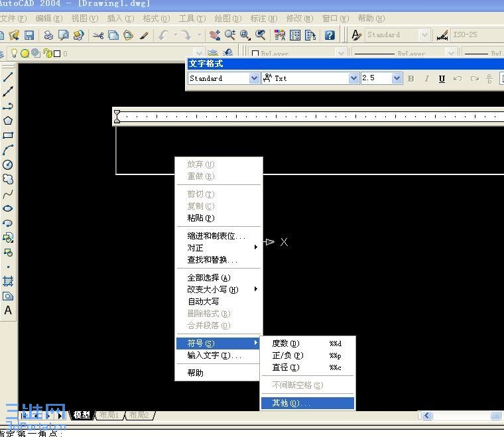Click the Print Preview icon
The image size is (504, 437).
click(63, 35)
